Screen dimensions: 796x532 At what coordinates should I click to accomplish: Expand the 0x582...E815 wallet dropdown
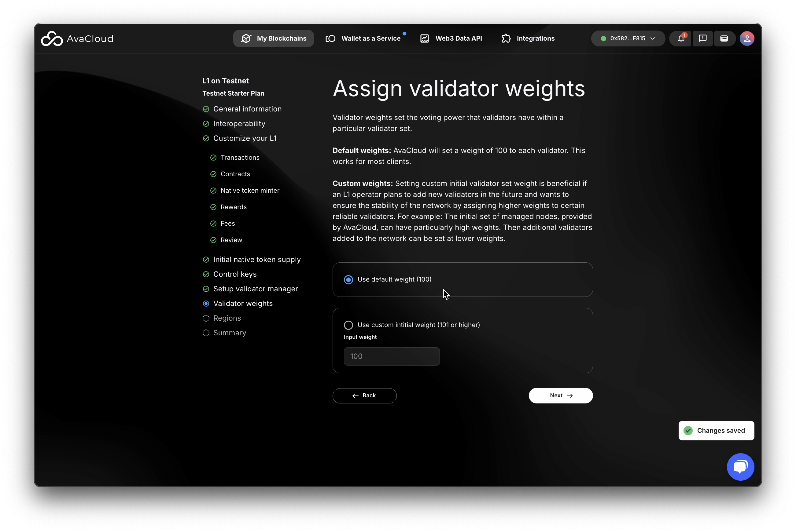[628, 39]
